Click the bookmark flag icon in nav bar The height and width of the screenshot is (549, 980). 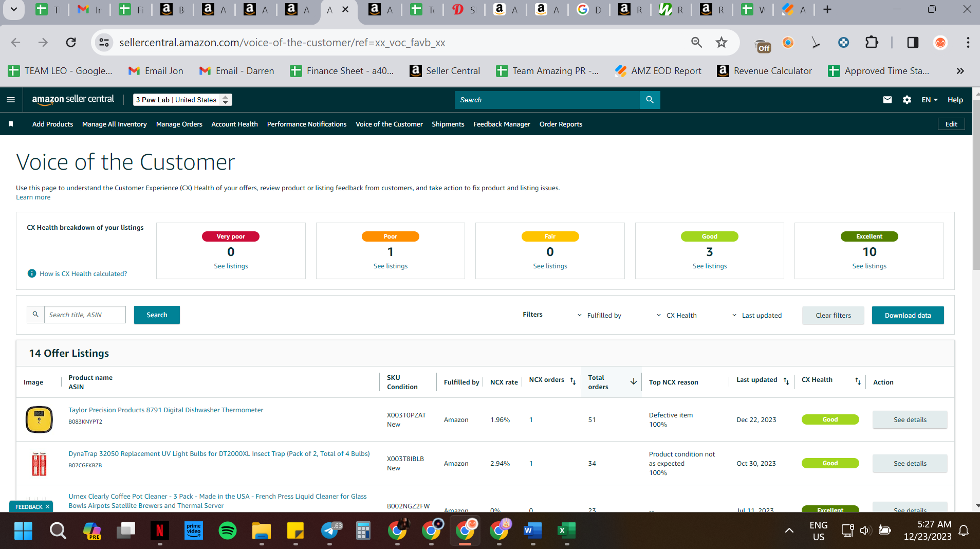click(11, 124)
